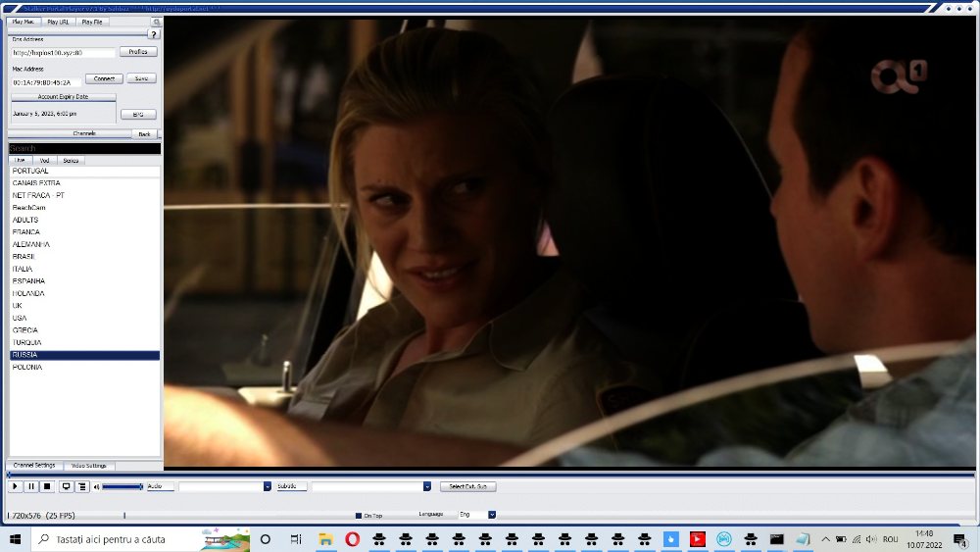Click the Play button in player controls
This screenshot has width=980, height=552.
point(15,486)
